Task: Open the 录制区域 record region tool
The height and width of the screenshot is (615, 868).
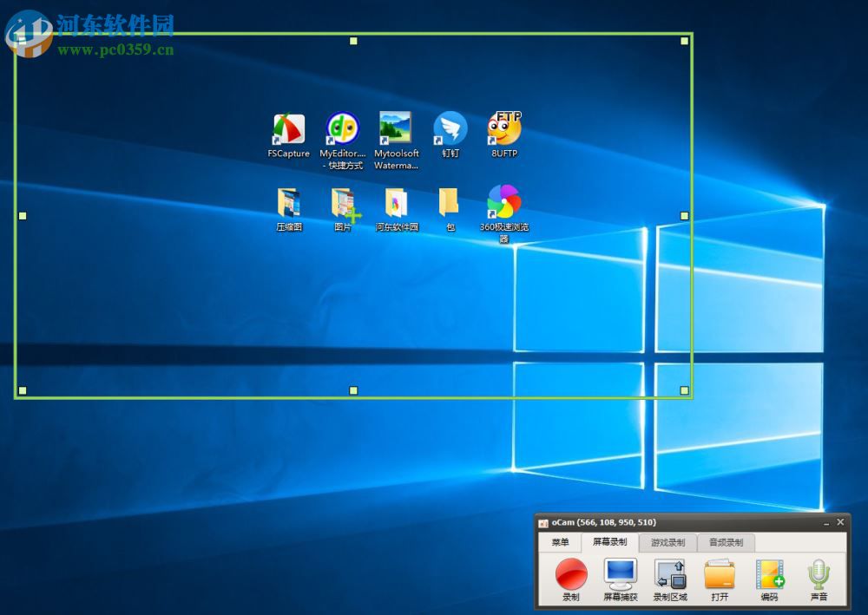Action: click(x=670, y=579)
